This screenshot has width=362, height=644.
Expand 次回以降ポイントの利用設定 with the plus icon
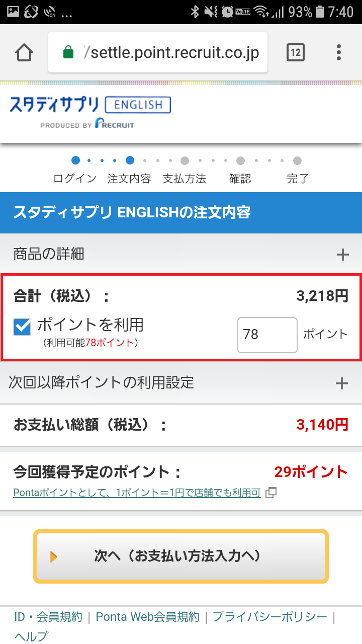click(342, 383)
